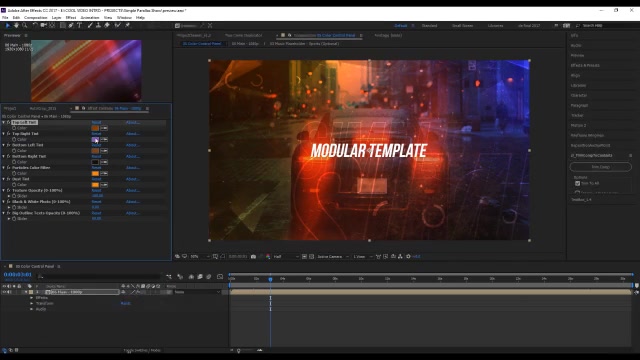The width and height of the screenshot is (640, 360).
Task: Open the Composition menu
Action: (x=36, y=18)
